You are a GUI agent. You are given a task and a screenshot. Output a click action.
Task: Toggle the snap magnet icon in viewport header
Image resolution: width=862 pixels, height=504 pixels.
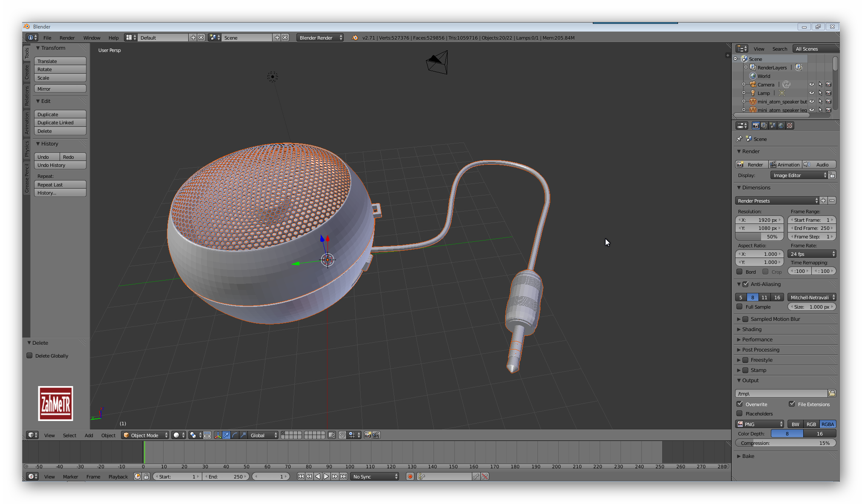342,435
